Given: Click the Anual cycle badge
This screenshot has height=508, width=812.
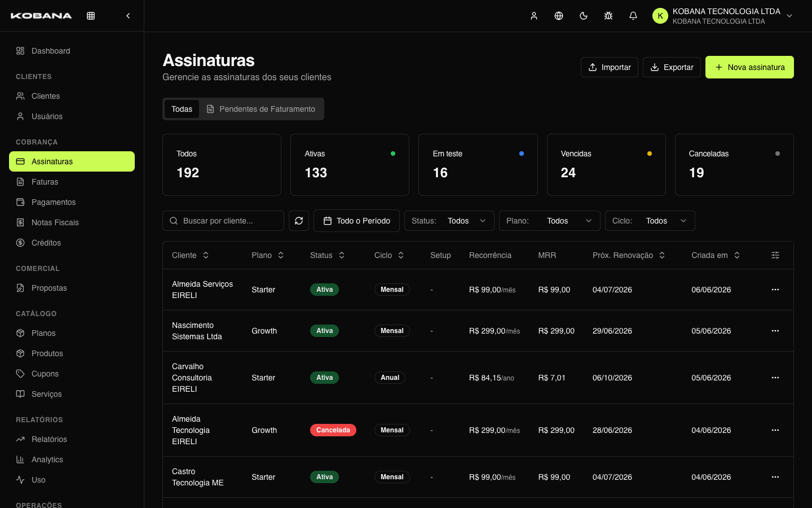Looking at the screenshot, I should [x=390, y=378].
